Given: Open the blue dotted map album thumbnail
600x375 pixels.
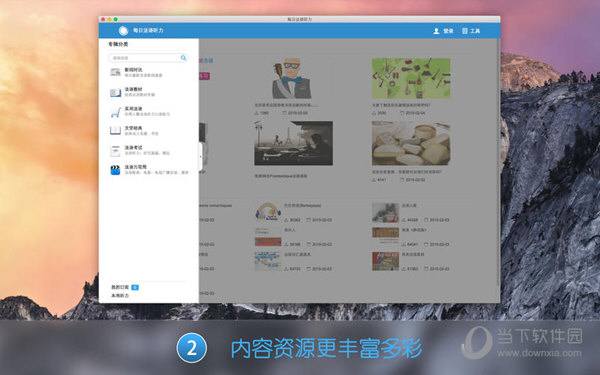Looking at the screenshot, I should (268, 261).
